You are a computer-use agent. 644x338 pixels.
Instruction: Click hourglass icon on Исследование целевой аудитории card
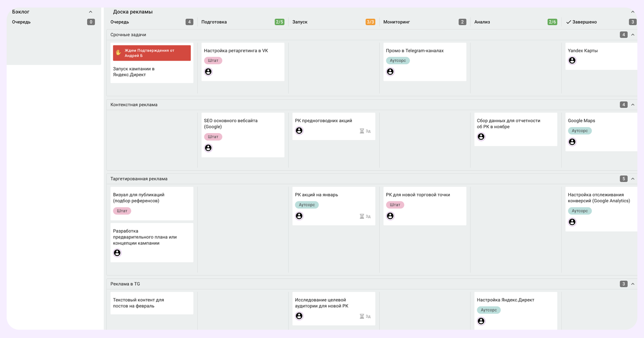[x=362, y=316]
